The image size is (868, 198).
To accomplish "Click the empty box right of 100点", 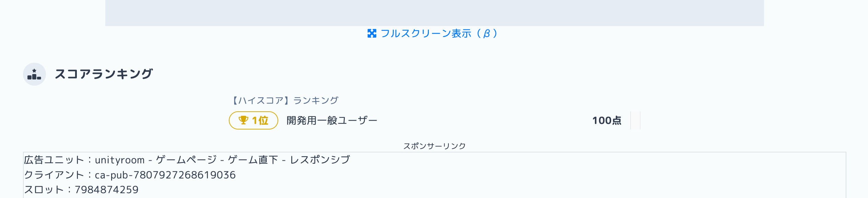I will tap(635, 121).
